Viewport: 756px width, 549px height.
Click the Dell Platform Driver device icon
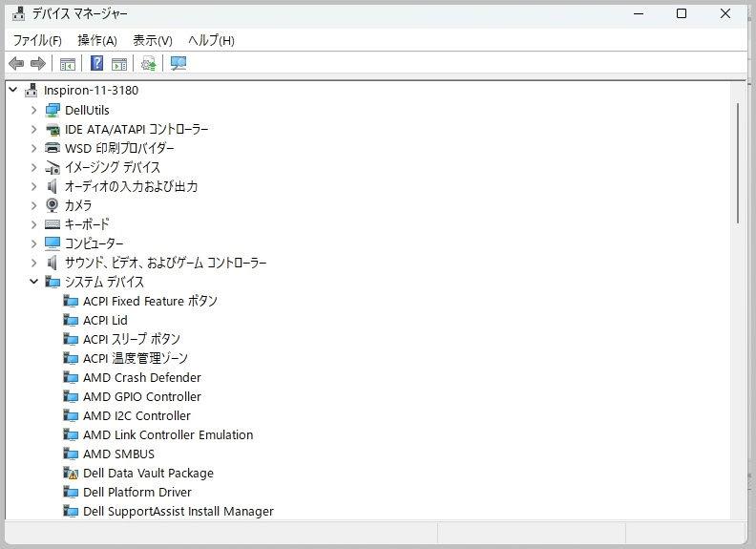coord(71,492)
